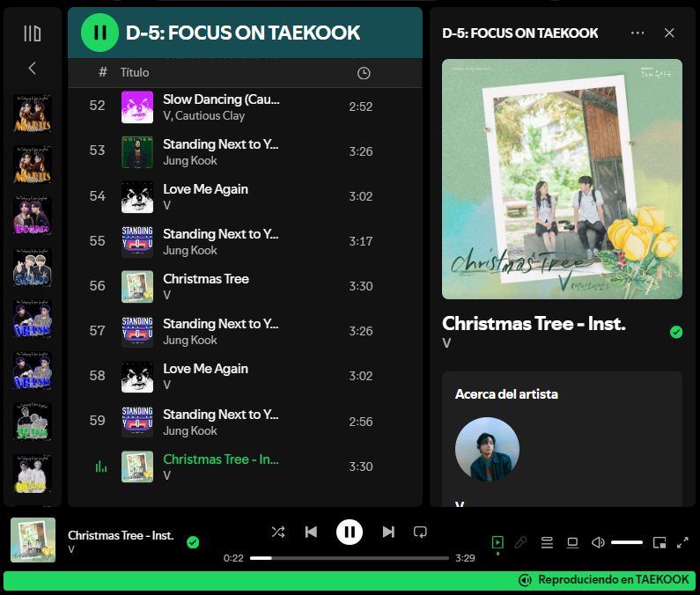This screenshot has width=700, height=595.
Task: Open fourth sidebar playlist thumbnail
Action: 33,268
